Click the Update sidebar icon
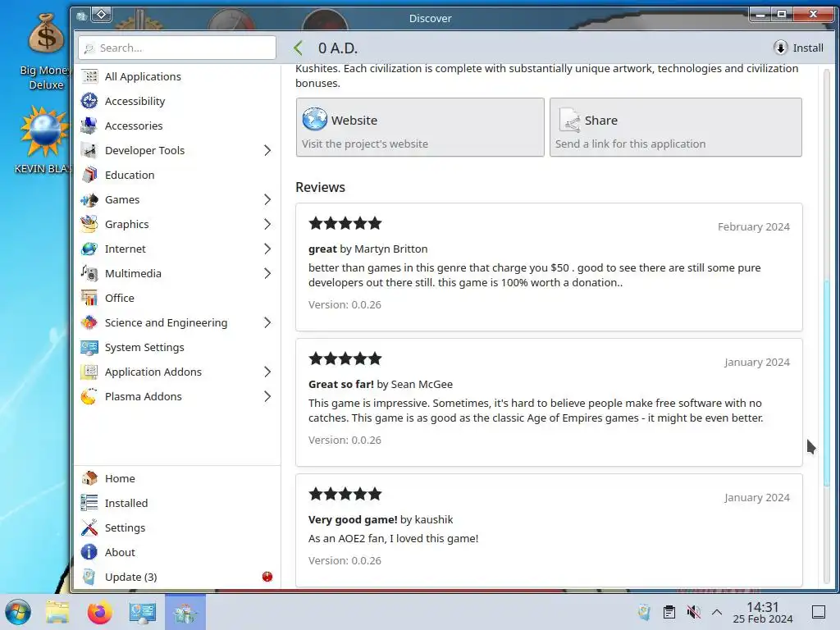Screen dimensions: 840x630 pyautogui.click(x=89, y=577)
